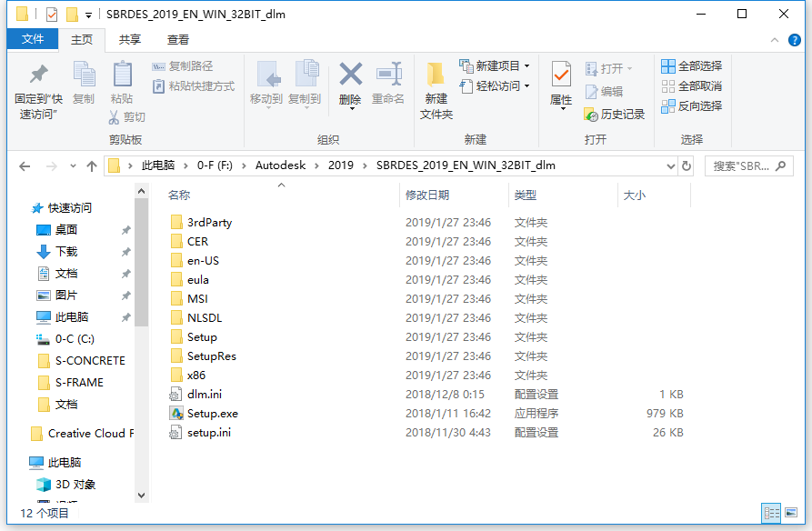Click Autodesk in the address path
The image size is (812, 531).
(x=280, y=165)
